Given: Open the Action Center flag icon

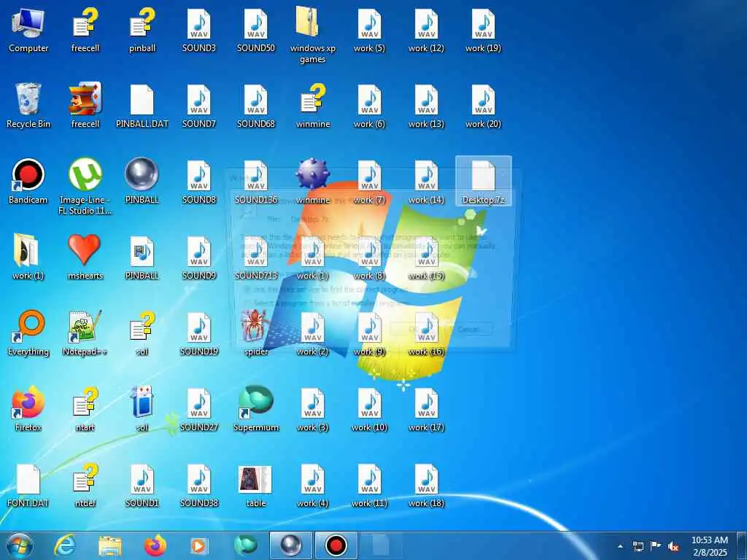Looking at the screenshot, I should pos(656,546).
